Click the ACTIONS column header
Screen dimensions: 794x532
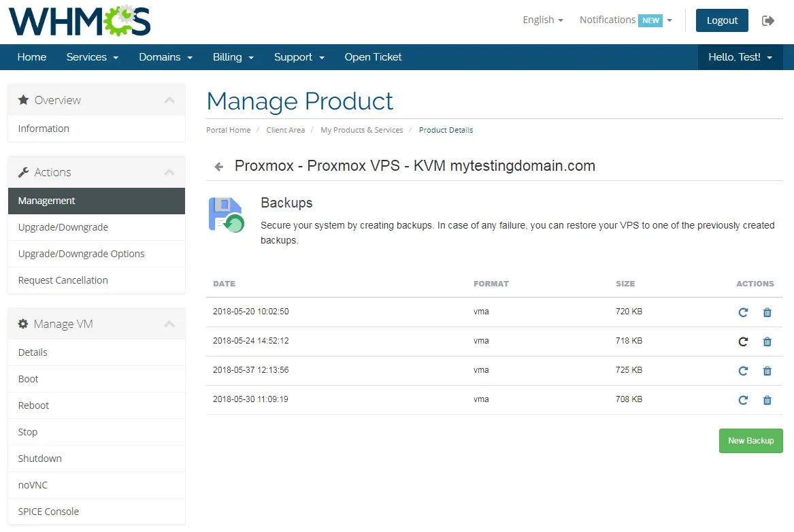(x=755, y=284)
